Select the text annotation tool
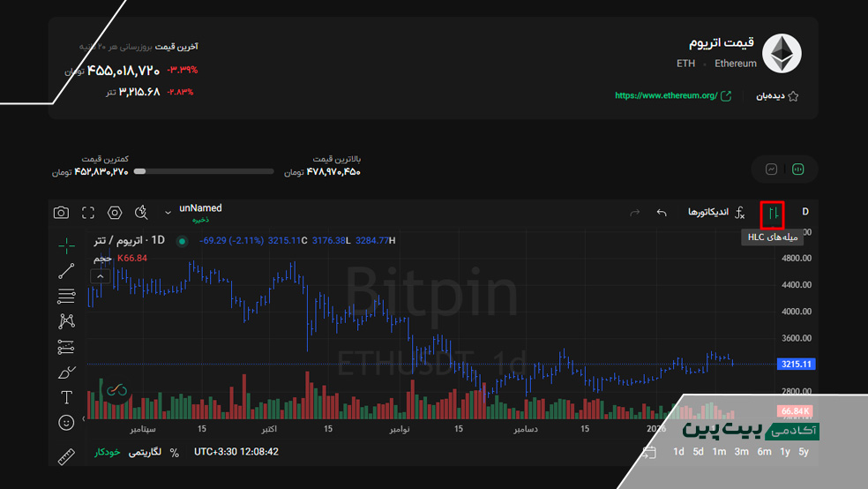 point(66,397)
